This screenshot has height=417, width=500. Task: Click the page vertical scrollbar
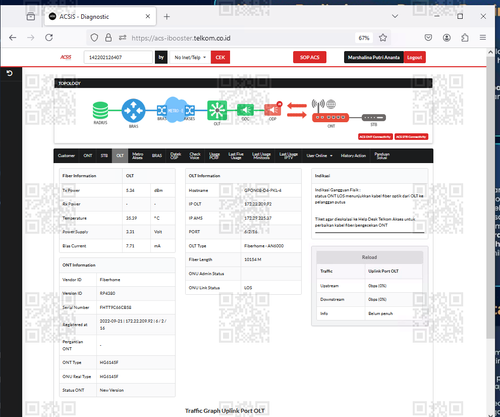coord(490,197)
